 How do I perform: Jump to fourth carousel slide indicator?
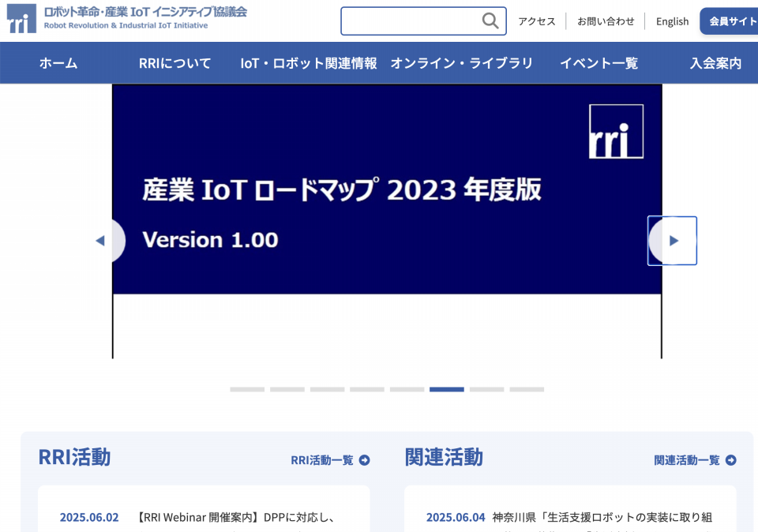point(367,389)
